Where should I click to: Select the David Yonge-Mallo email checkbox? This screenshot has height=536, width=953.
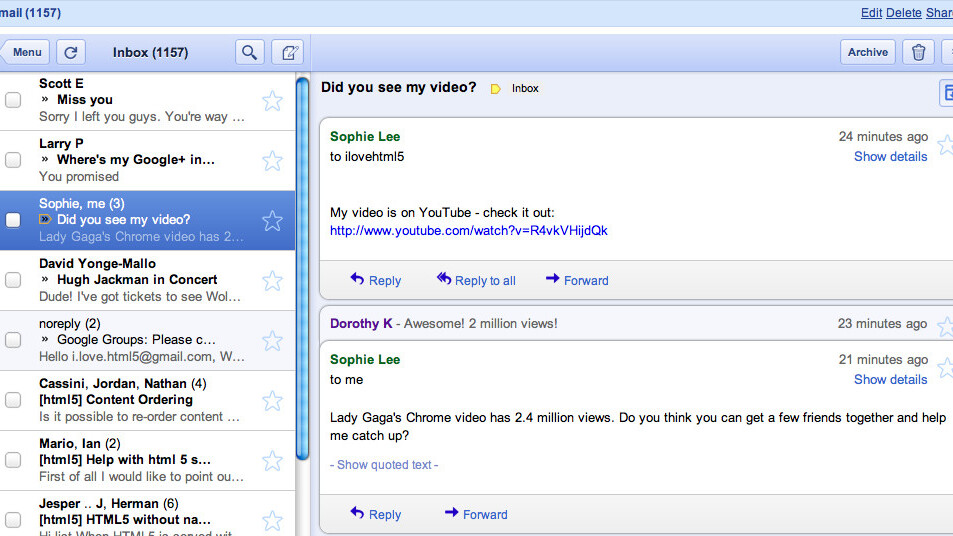click(13, 280)
